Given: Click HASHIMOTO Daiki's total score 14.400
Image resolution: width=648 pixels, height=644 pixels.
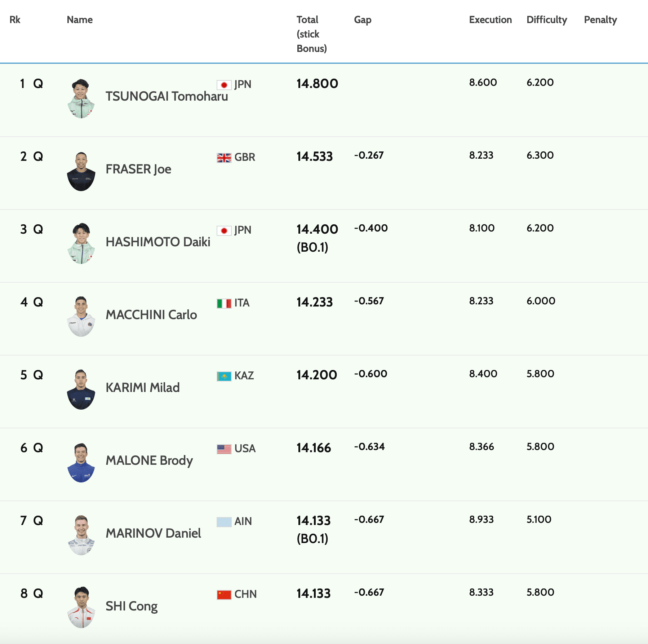Looking at the screenshot, I should tap(317, 229).
